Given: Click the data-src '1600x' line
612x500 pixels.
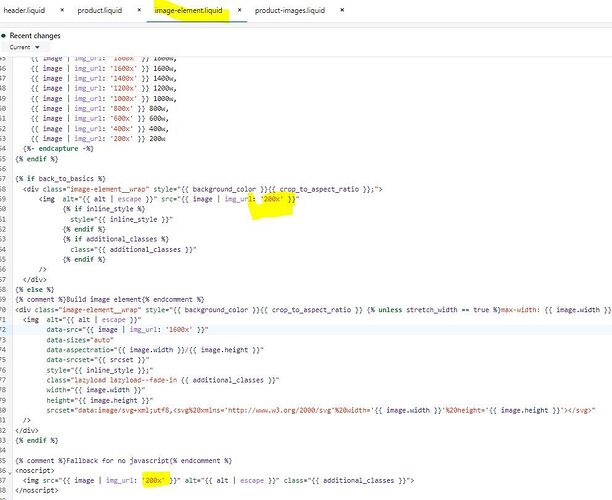Looking at the screenshot, I should 127,329.
